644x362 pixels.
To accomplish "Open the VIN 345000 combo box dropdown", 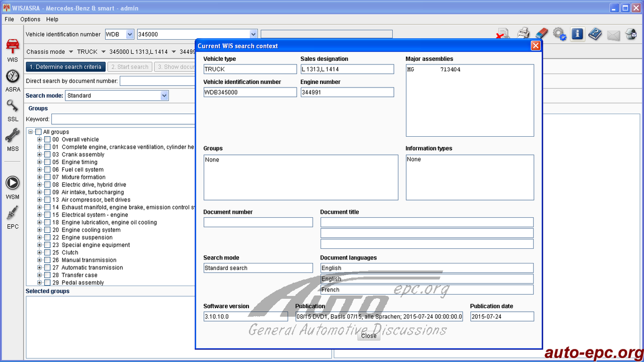I will (x=254, y=34).
